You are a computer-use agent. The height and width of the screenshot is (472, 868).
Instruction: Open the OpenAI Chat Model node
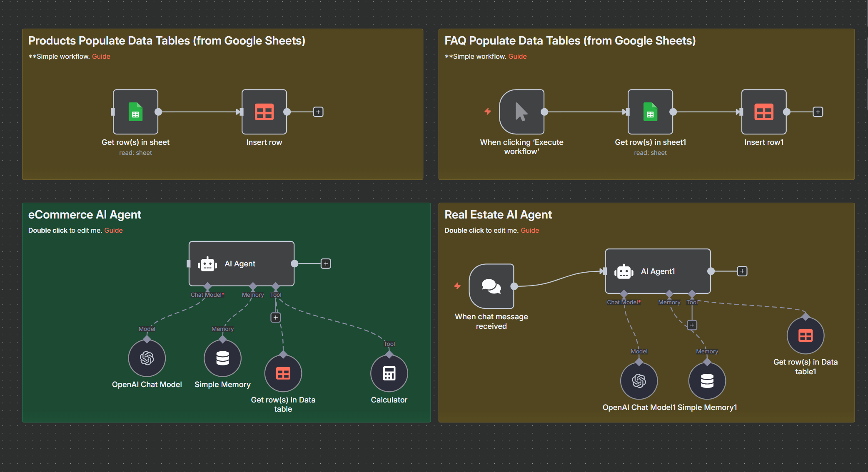pos(147,358)
